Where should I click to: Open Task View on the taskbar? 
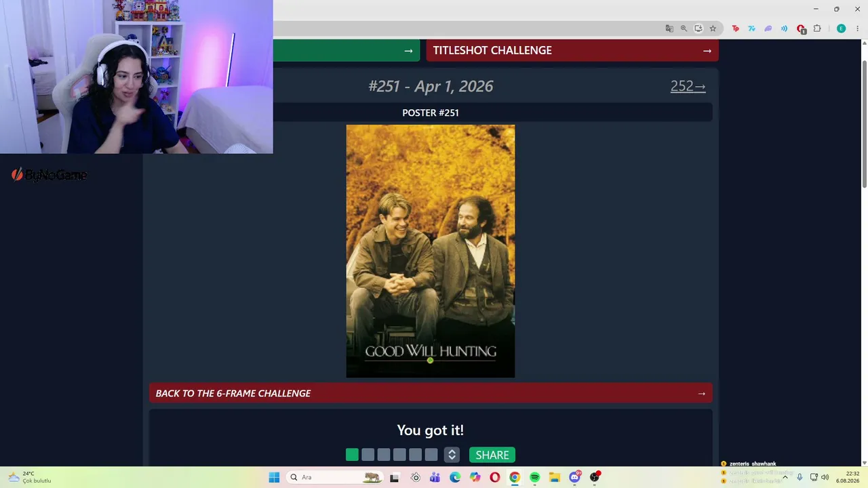click(394, 477)
